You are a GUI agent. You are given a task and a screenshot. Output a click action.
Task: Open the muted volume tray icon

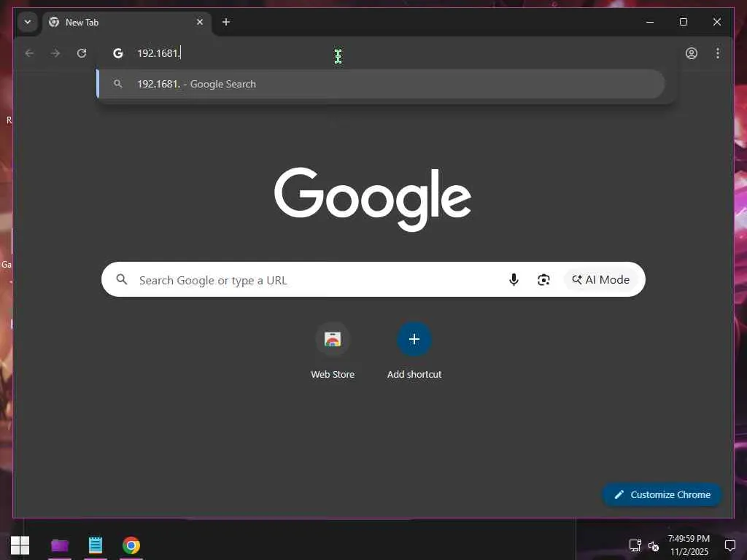point(654,545)
